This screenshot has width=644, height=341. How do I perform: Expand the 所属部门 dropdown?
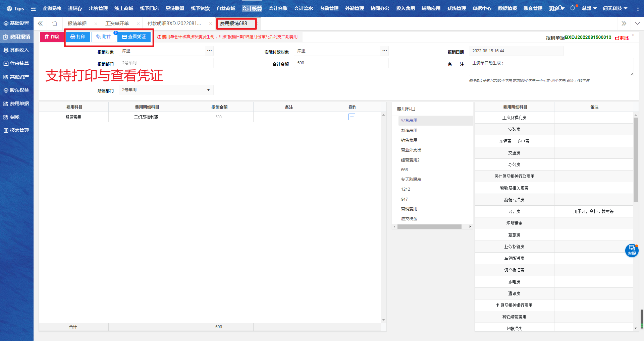(208, 90)
